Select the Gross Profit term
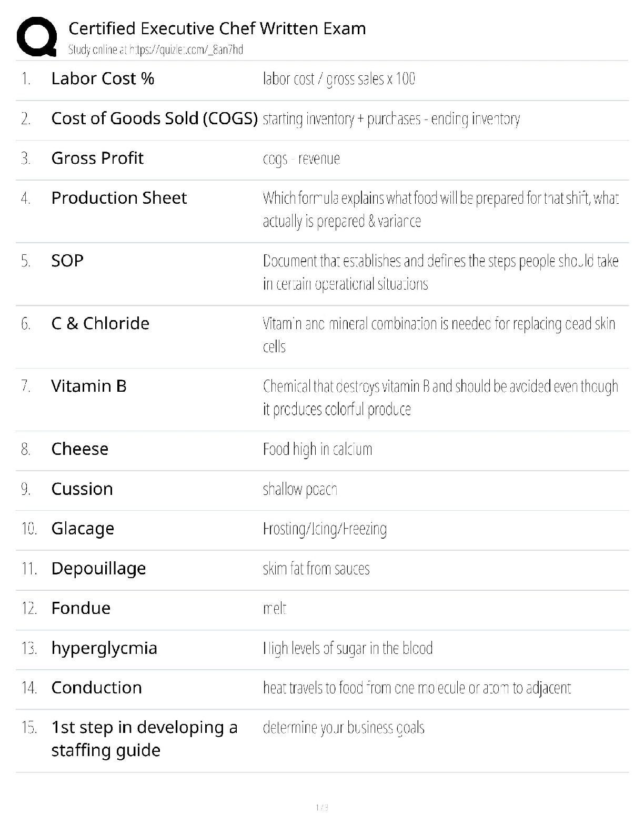 (x=97, y=158)
